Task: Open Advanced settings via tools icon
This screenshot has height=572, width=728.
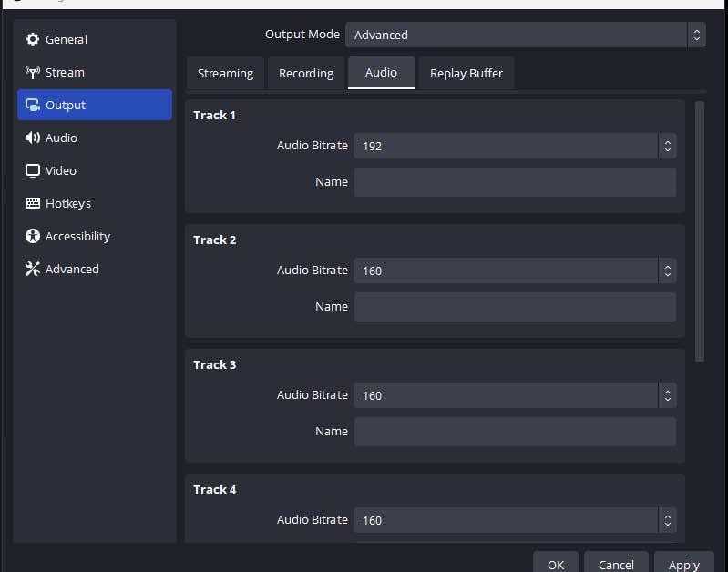Action: (33, 269)
